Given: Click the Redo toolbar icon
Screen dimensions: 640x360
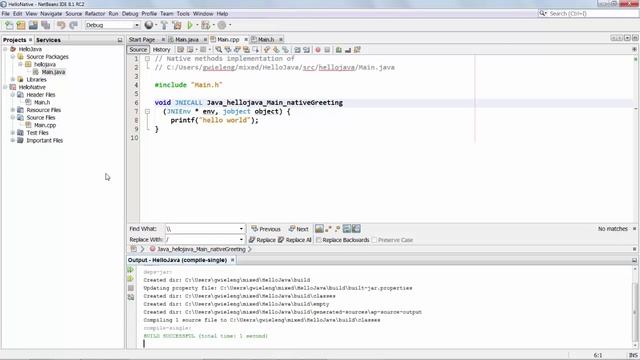Looking at the screenshot, I should click(73, 25).
